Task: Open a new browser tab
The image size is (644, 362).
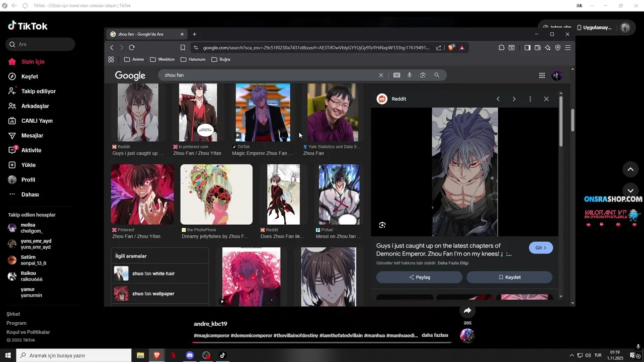Action: [x=195, y=34]
